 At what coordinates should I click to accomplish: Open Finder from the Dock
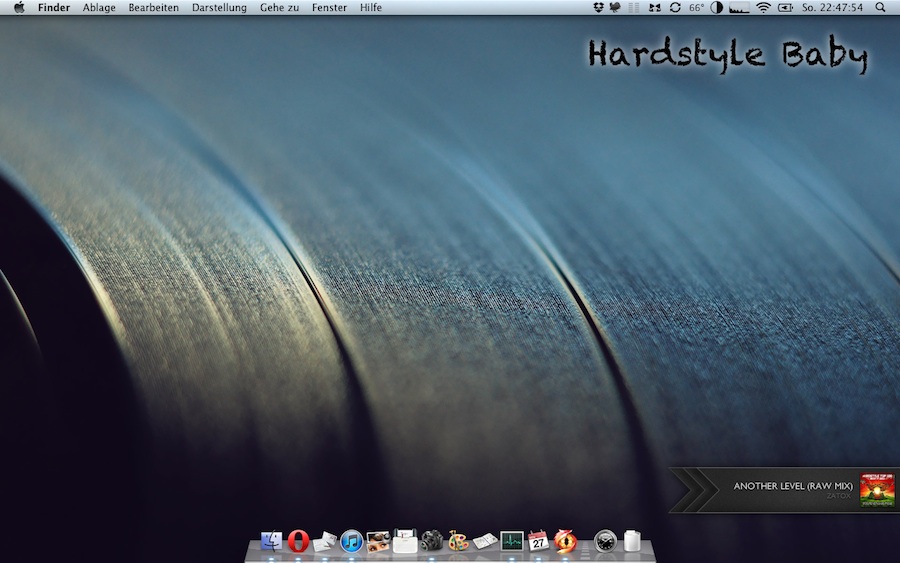pos(271,541)
